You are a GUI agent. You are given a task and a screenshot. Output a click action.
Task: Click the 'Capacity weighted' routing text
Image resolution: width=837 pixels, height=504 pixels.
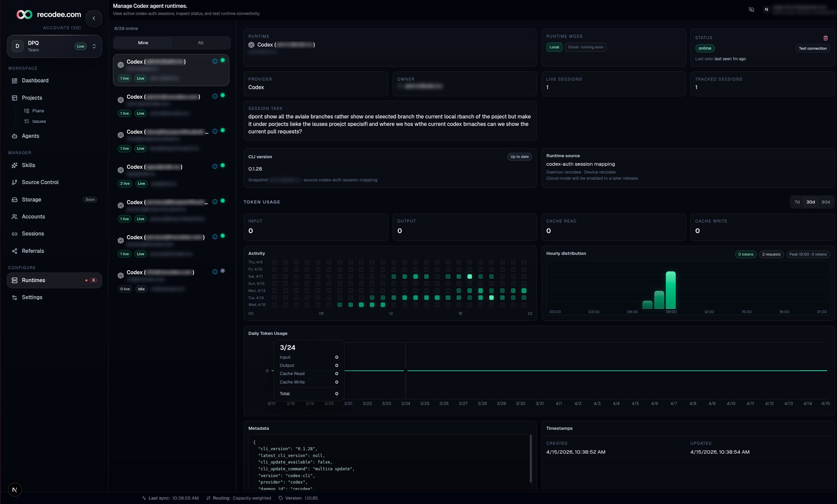(252, 498)
